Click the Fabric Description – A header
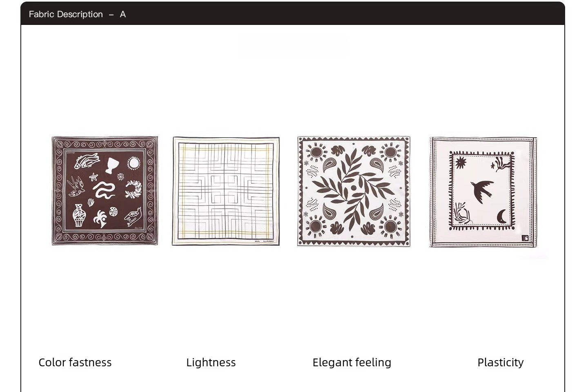 [77, 14]
